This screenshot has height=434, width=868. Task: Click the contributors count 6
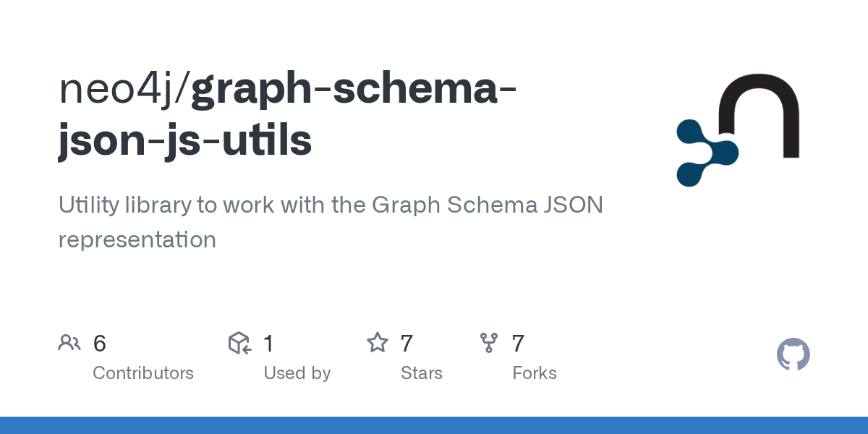coord(100,344)
